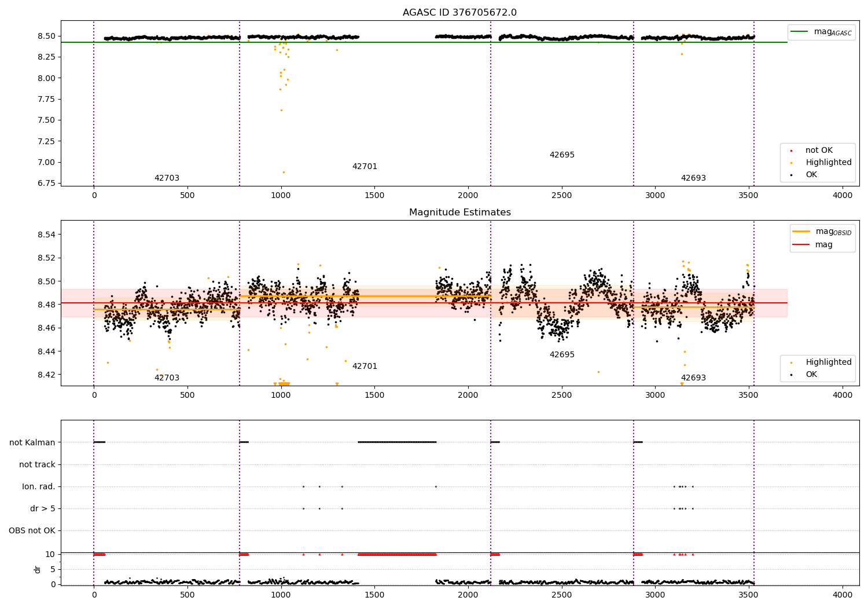Select obsid label 42701 in the top plot
The height and width of the screenshot is (608, 868).
click(x=365, y=167)
